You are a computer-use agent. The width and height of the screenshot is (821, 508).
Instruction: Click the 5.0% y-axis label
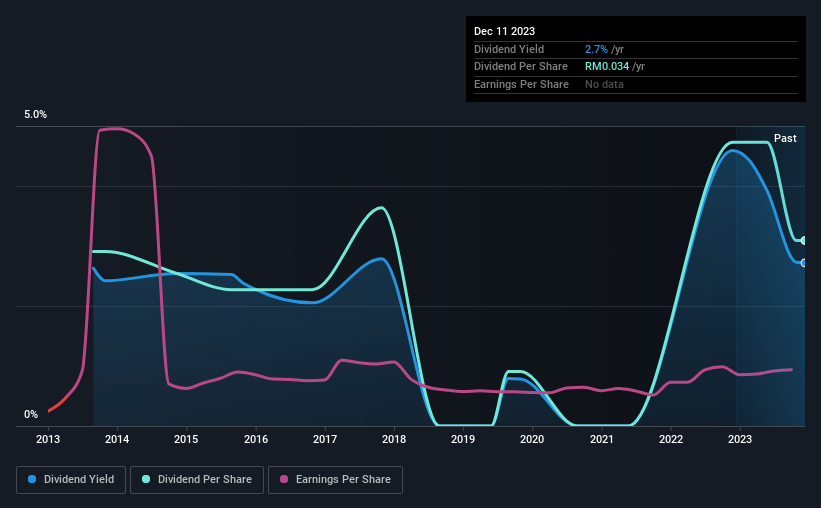click(35, 114)
